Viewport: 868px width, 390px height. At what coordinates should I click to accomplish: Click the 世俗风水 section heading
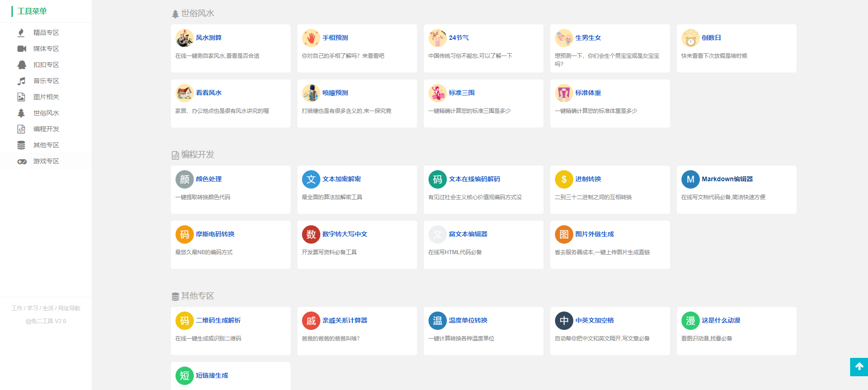pyautogui.click(x=198, y=13)
